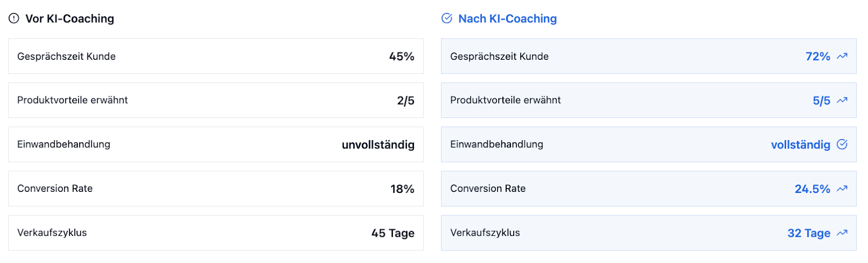Click the blue 24.5% conversion value
The height and width of the screenshot is (263, 868).
tap(812, 189)
